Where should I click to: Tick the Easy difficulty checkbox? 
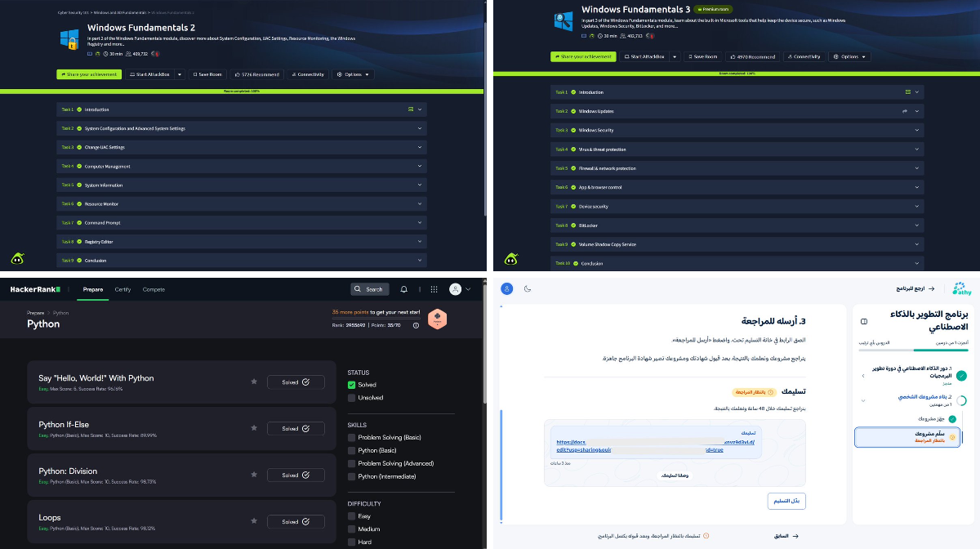click(x=351, y=516)
